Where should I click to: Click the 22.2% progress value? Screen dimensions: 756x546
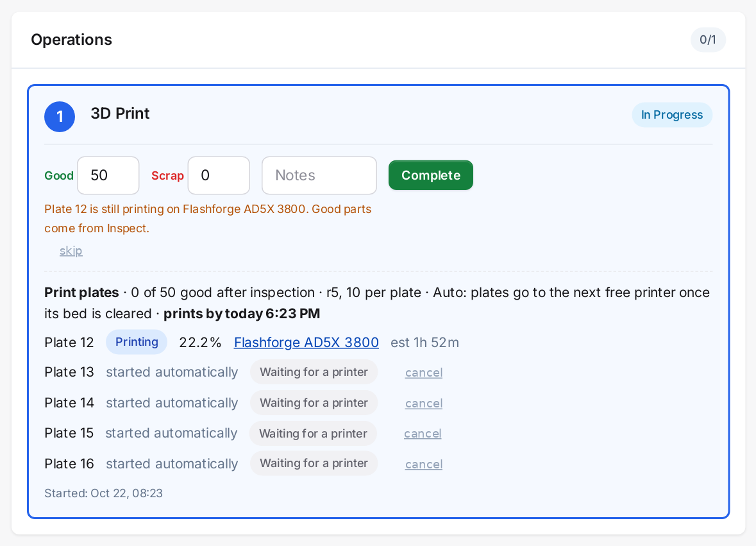(200, 343)
